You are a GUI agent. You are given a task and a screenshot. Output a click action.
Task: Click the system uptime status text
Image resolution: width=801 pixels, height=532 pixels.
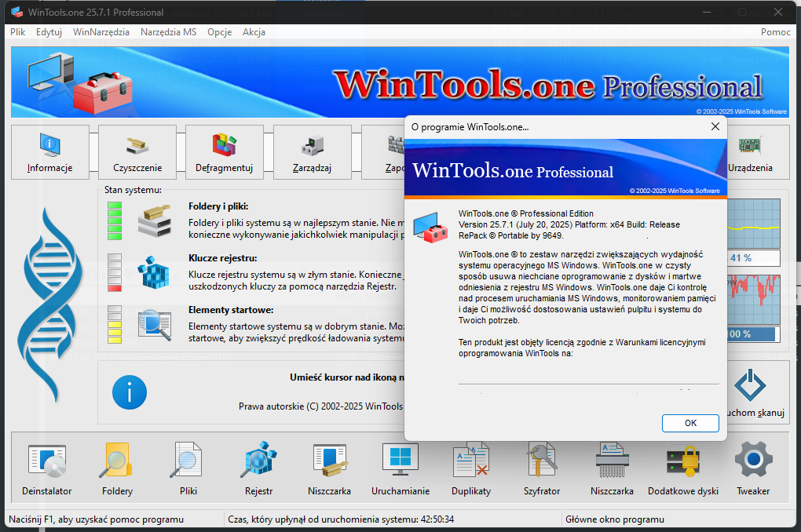tap(341, 519)
